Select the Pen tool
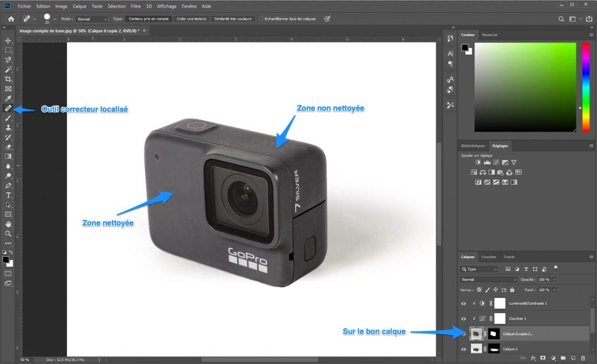 [x=8, y=186]
